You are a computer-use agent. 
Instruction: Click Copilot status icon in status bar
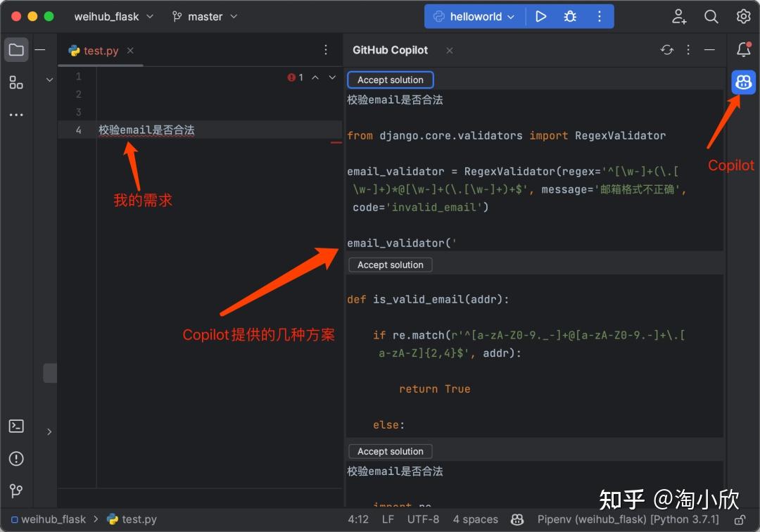[x=517, y=519]
